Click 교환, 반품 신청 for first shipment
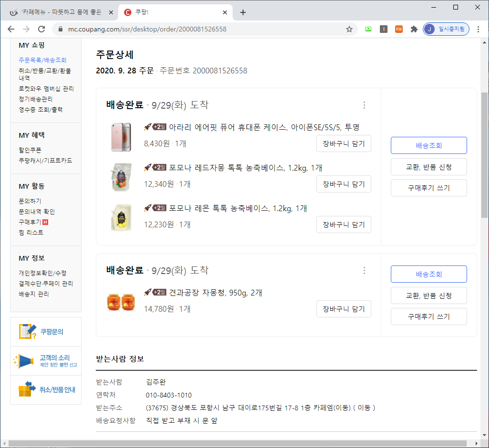Screen dimensions: 489x448 coord(429,167)
